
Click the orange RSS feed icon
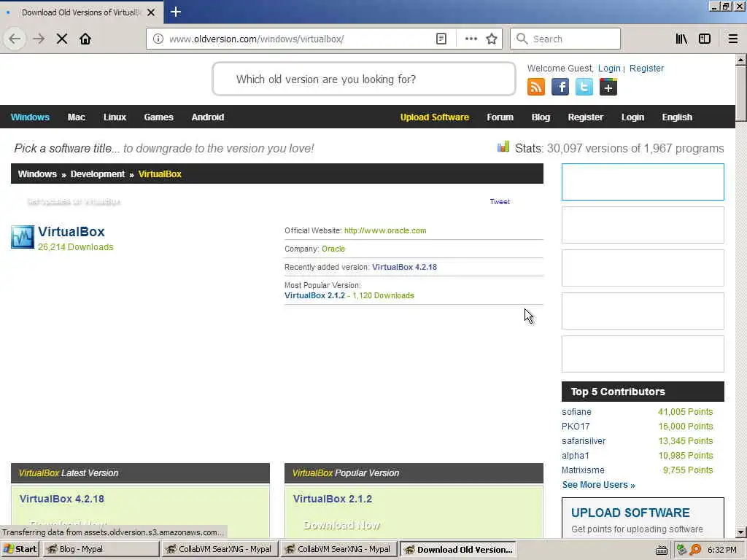tap(536, 87)
